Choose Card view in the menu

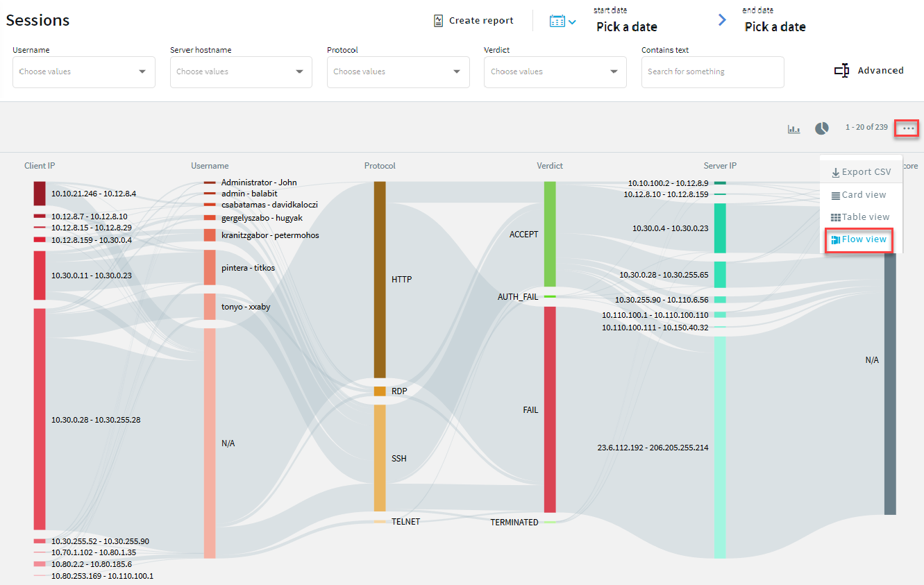tap(859, 195)
